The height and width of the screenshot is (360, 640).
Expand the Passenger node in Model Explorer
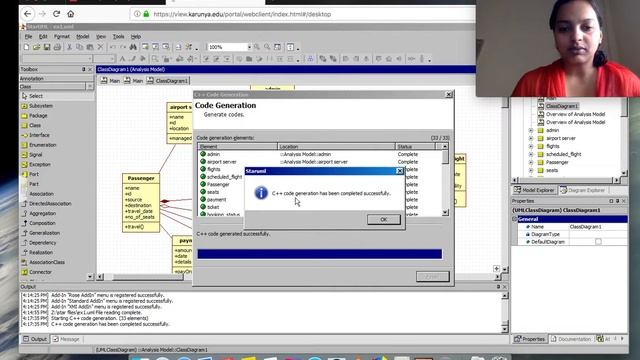(x=531, y=162)
